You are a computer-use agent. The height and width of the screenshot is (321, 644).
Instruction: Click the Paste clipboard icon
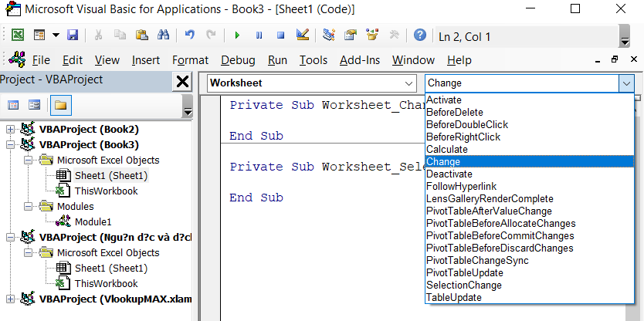click(x=142, y=35)
